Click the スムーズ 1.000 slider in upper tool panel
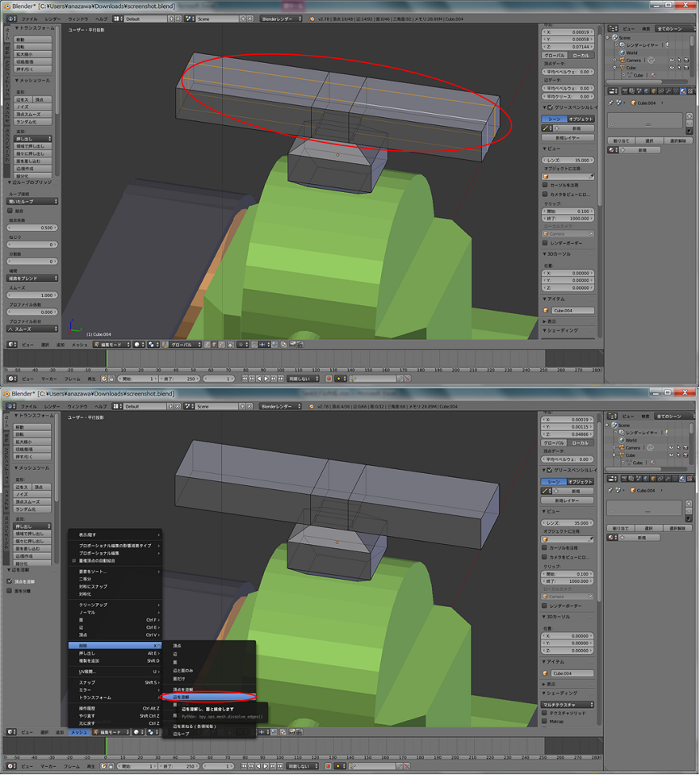 coord(31,295)
